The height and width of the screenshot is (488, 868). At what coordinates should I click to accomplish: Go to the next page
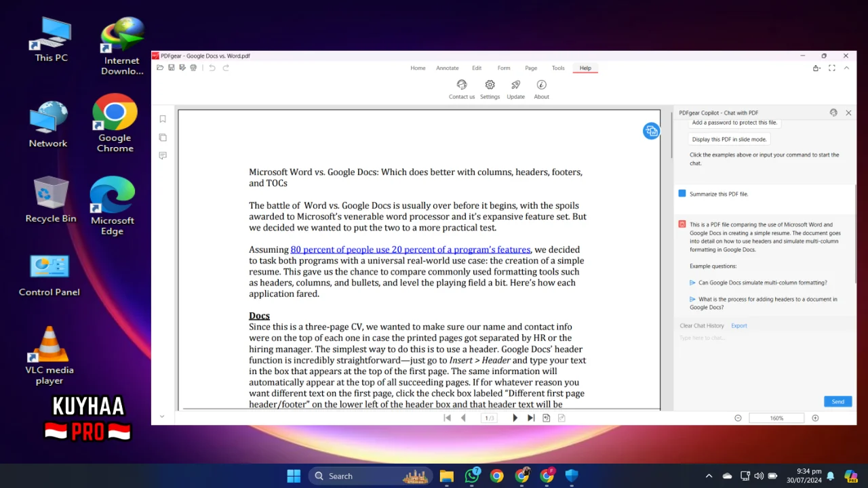(515, 418)
